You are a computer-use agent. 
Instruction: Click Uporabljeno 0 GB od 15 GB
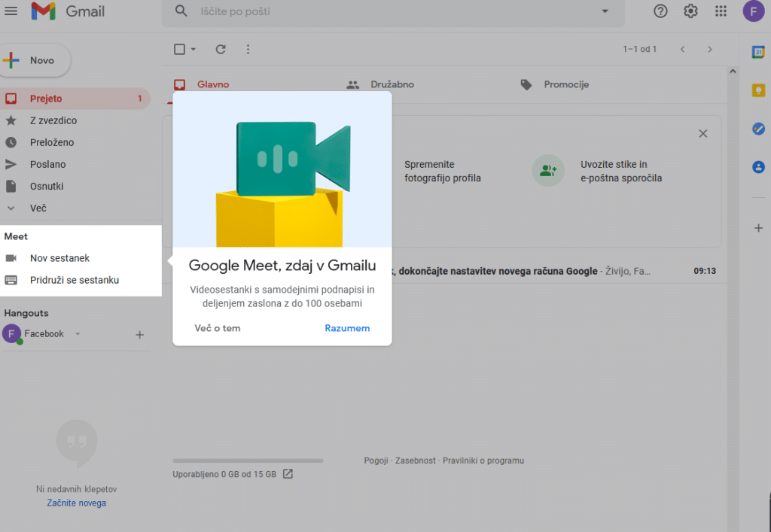(224, 475)
